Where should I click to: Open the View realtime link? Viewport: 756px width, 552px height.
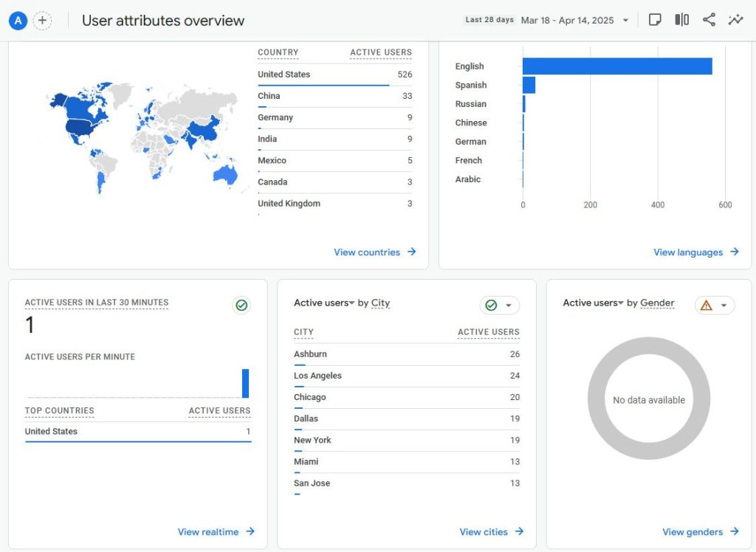click(207, 532)
